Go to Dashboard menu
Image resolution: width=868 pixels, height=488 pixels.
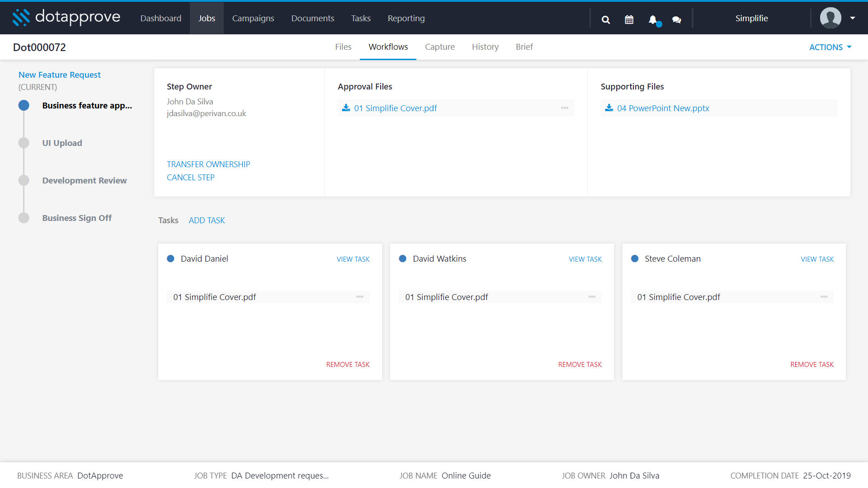point(160,18)
